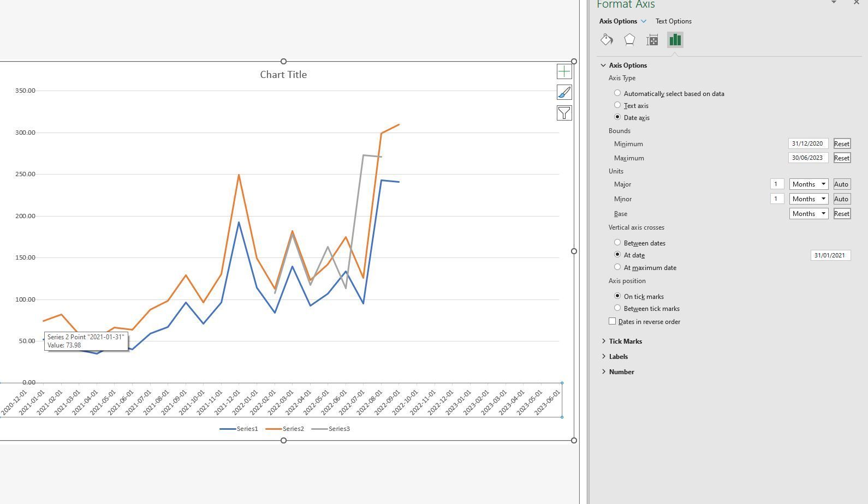Switch to the Text Options tab

coord(673,21)
